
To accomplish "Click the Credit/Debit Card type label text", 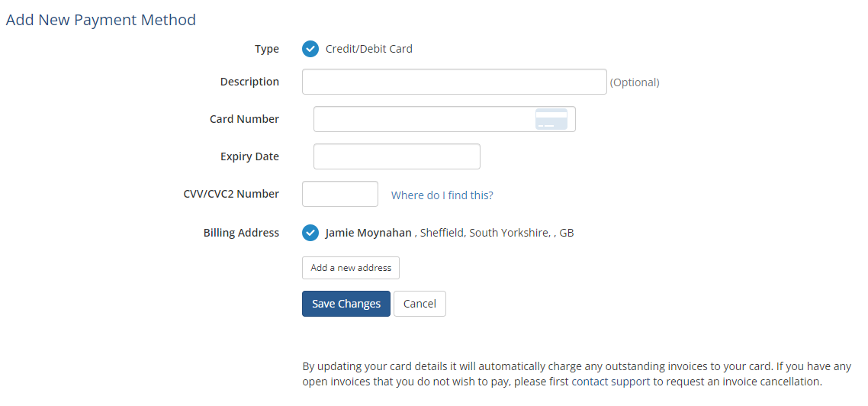I will (x=368, y=49).
